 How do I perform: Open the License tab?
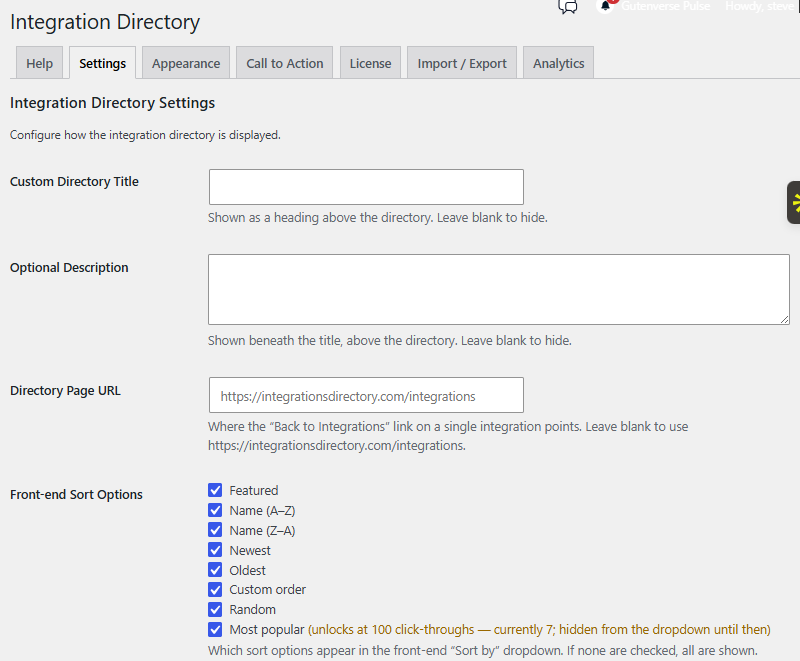coord(370,63)
